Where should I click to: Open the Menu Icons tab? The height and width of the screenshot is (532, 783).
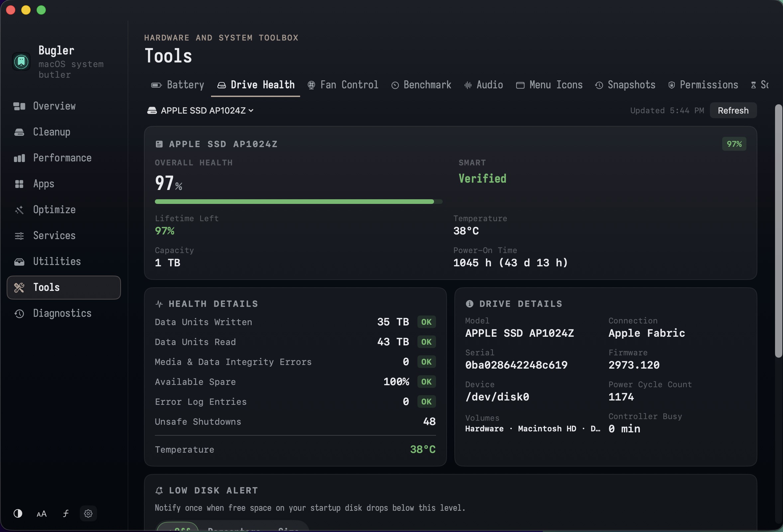[549, 85]
